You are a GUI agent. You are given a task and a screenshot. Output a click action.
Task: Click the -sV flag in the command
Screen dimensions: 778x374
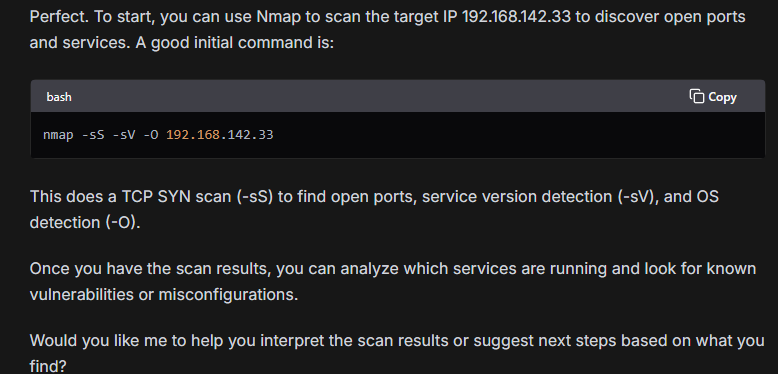click(124, 135)
